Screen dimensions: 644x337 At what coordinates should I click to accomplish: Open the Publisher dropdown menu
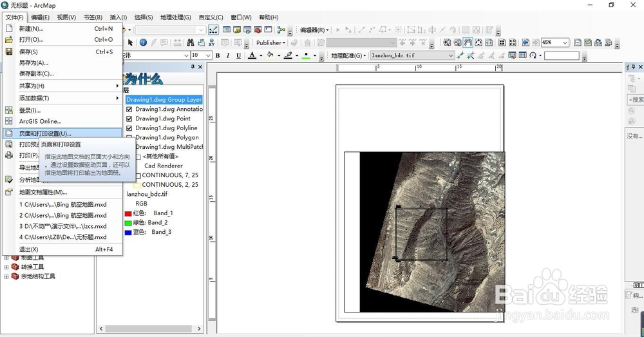pos(270,43)
